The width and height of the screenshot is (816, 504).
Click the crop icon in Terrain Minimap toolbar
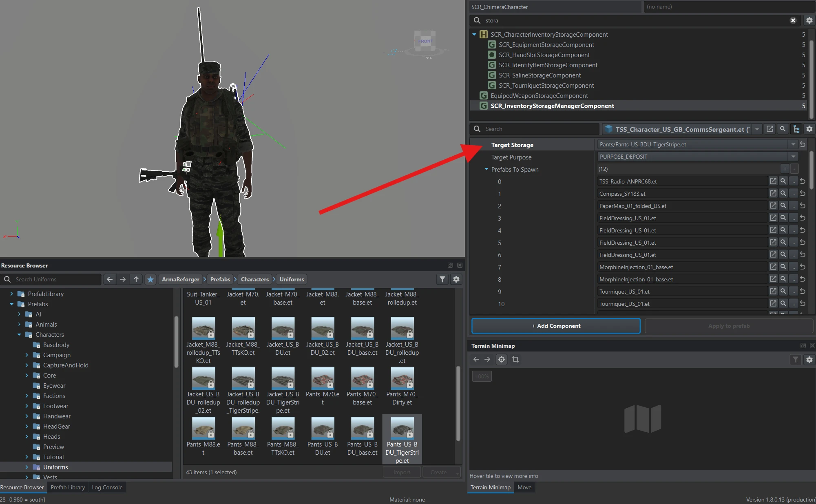tap(515, 359)
